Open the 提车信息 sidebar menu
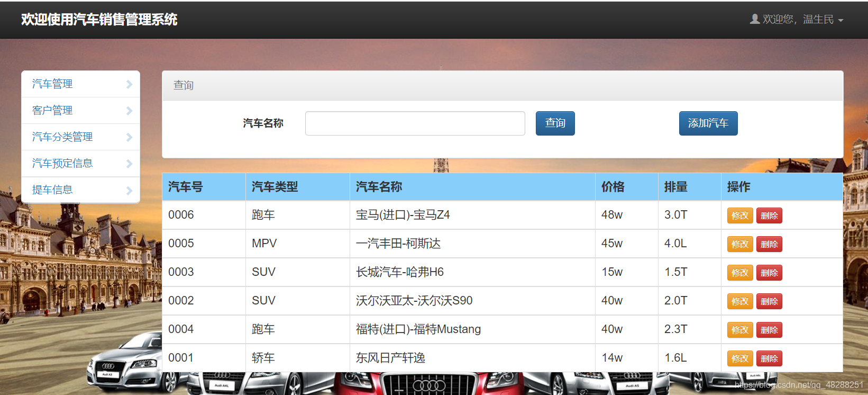 pyautogui.click(x=80, y=190)
